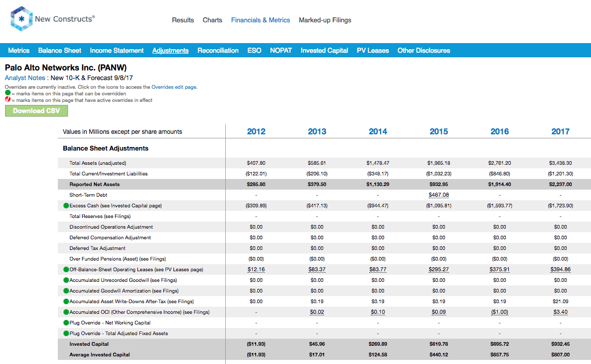Viewport: 591px width, 364px height.
Task: Click the Total Reserves (see Filings) label
Action: tap(100, 216)
